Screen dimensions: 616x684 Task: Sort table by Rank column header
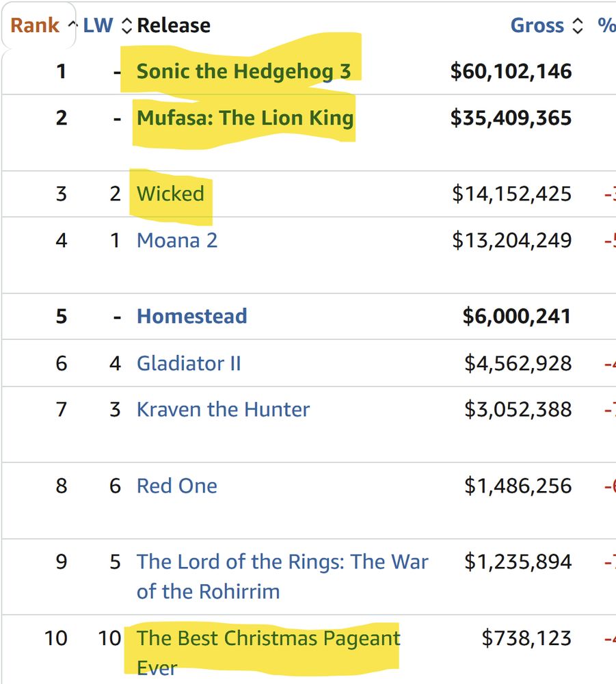(35, 25)
